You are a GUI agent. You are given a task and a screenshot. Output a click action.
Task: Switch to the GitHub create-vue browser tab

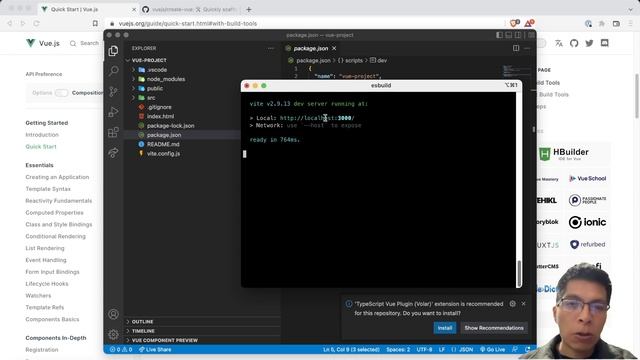click(x=189, y=9)
